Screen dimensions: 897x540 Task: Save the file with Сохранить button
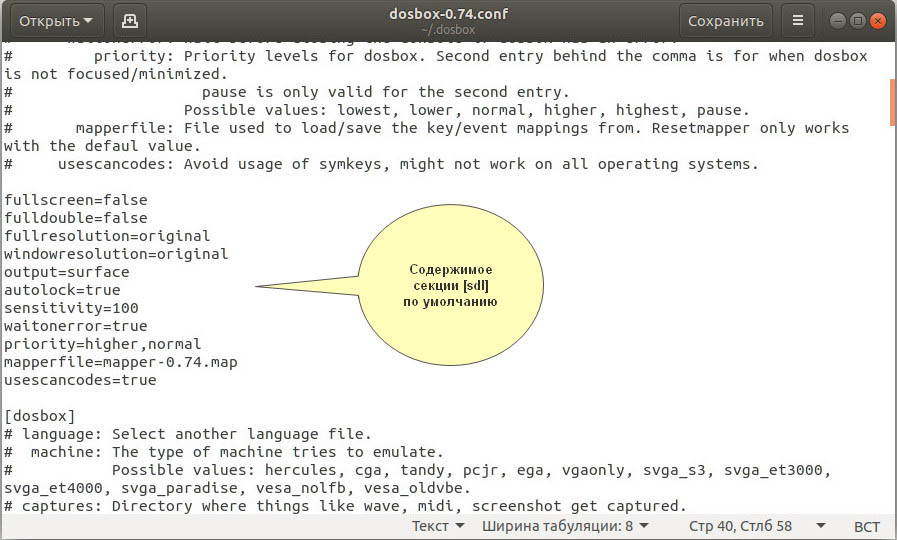tap(725, 21)
